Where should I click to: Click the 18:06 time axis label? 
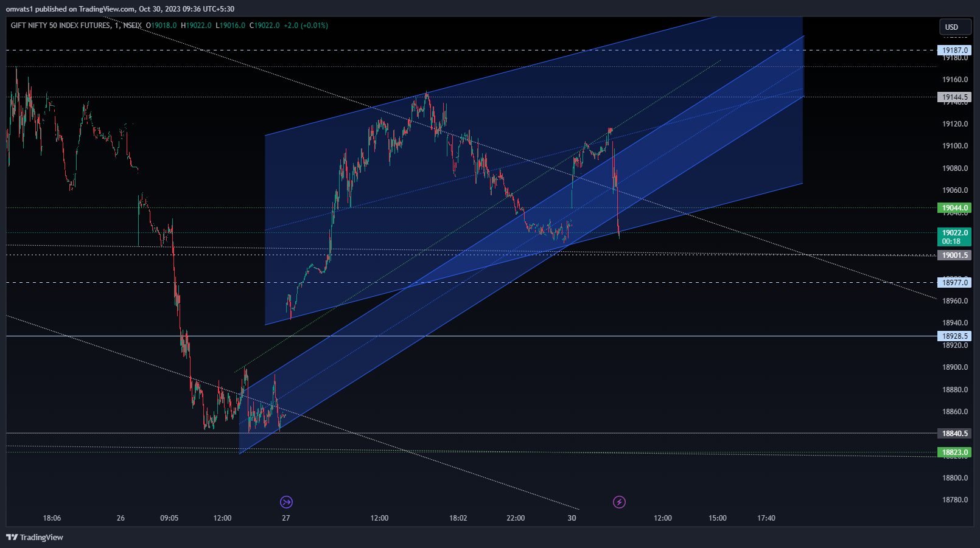52,518
